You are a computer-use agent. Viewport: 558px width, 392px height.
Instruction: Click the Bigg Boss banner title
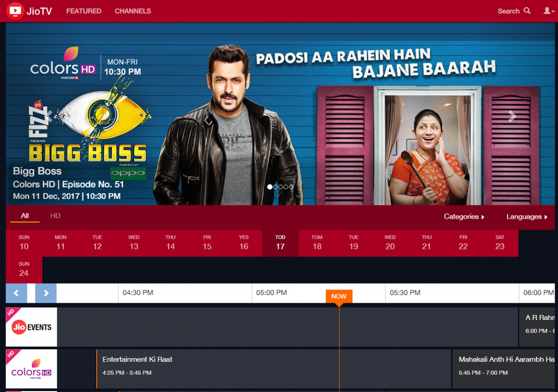(38, 171)
